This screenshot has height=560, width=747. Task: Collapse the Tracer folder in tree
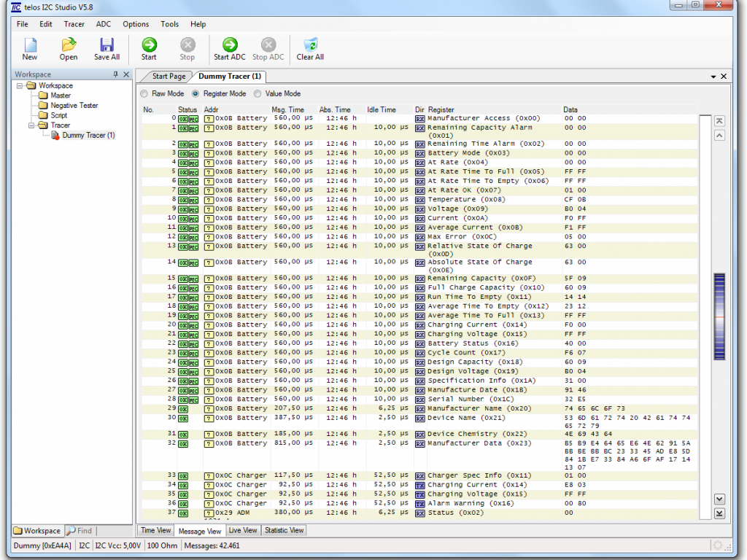(32, 125)
